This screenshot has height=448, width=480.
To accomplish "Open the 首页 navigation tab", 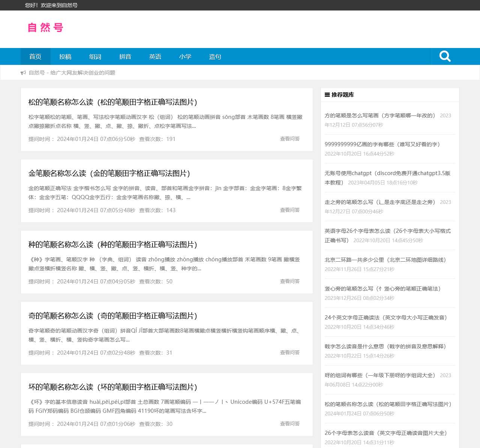I will 35,57.
